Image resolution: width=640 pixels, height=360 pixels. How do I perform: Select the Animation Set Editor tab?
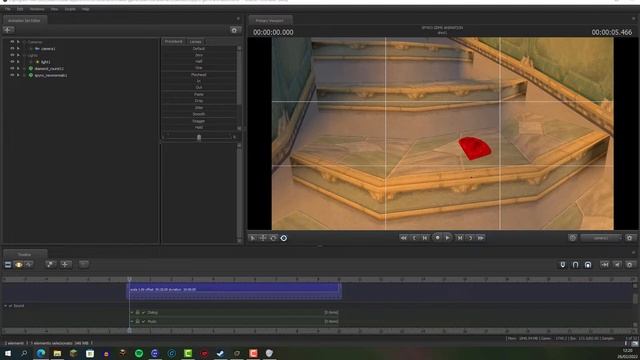click(24, 20)
